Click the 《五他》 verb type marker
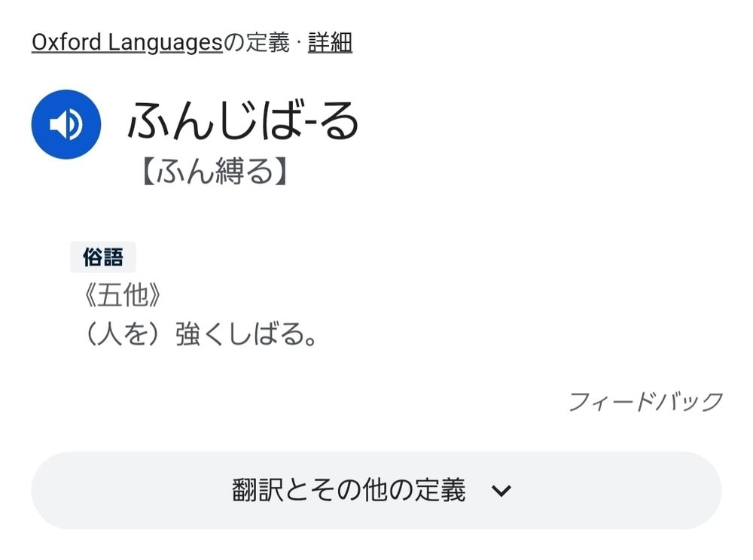 click(x=122, y=294)
